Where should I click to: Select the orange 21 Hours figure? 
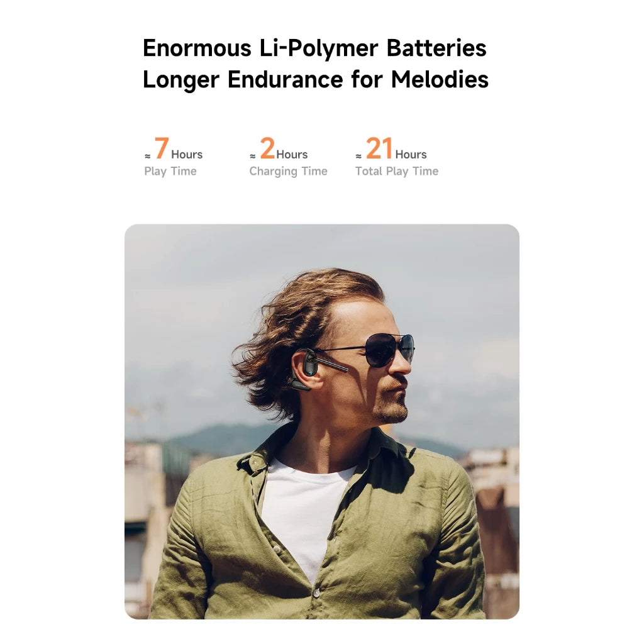coord(396,148)
